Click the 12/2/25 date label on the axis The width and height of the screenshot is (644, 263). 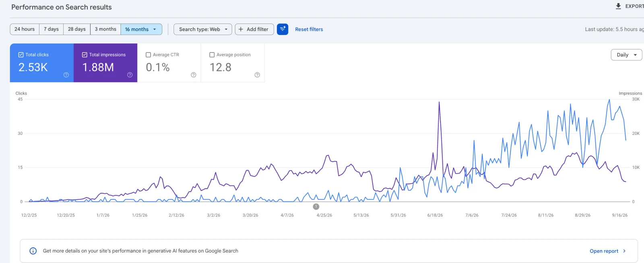click(29, 215)
